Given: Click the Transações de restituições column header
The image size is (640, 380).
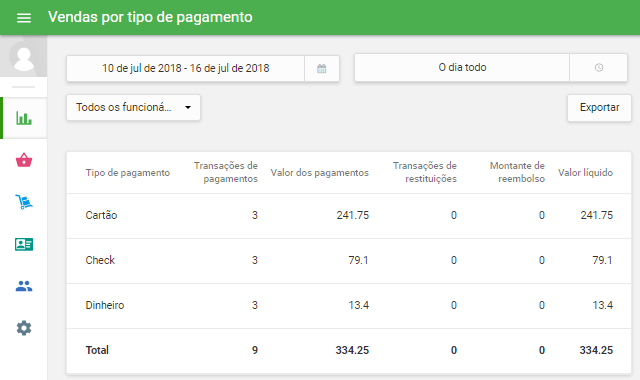Looking at the screenshot, I should pyautogui.click(x=424, y=172).
